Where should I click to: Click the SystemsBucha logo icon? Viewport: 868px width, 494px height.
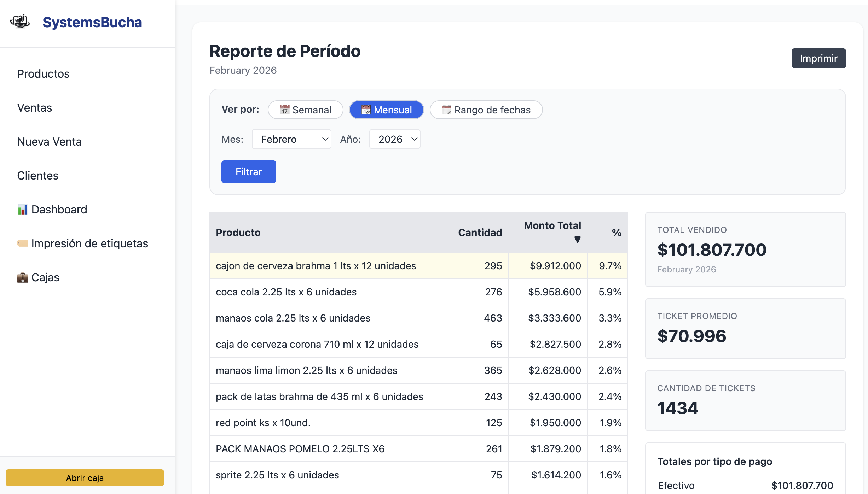pos(20,22)
